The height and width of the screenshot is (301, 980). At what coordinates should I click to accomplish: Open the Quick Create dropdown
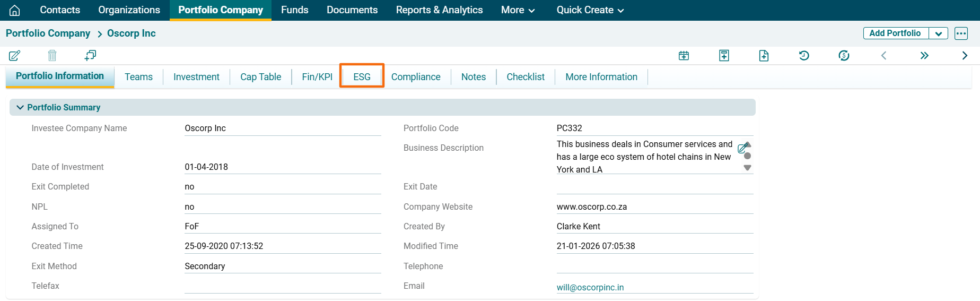click(590, 10)
